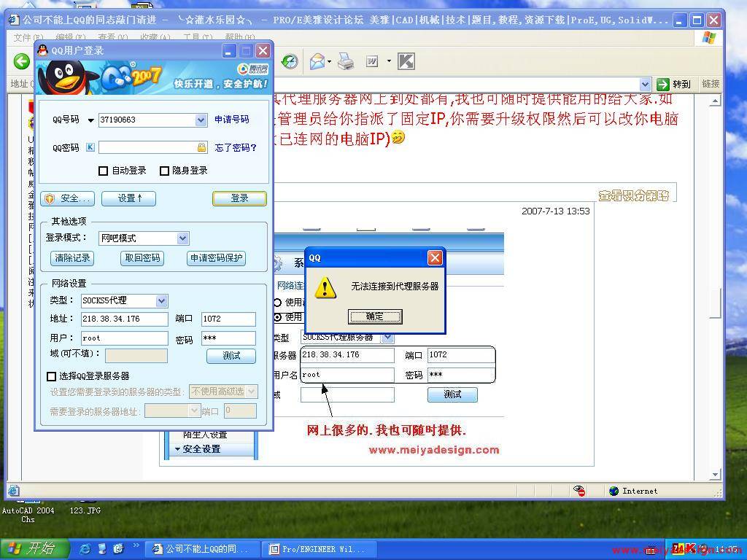Click 确定 in the QQ error dialog
The width and height of the screenshot is (747, 560).
coord(375,316)
